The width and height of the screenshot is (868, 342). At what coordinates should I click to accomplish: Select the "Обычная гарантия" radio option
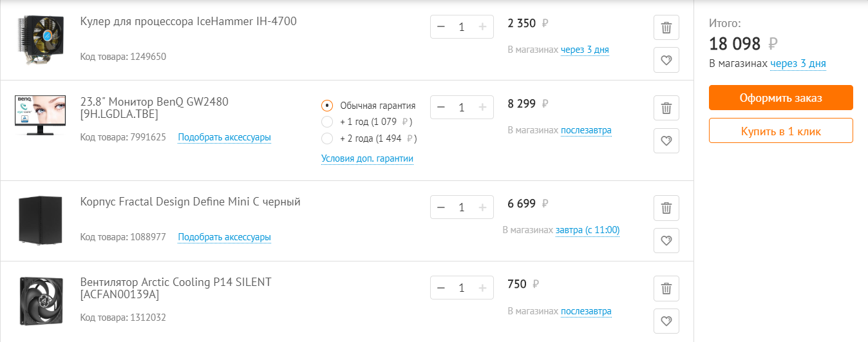point(327,106)
